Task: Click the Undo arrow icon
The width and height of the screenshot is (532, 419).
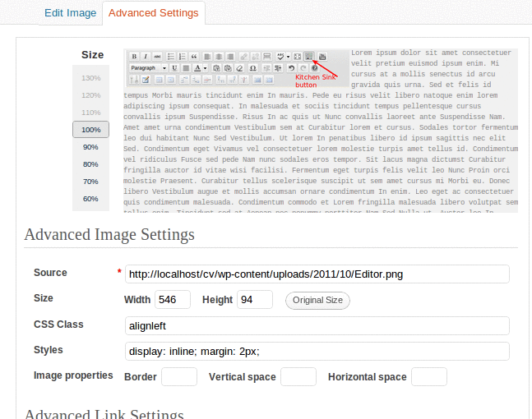Action: pyautogui.click(x=291, y=67)
